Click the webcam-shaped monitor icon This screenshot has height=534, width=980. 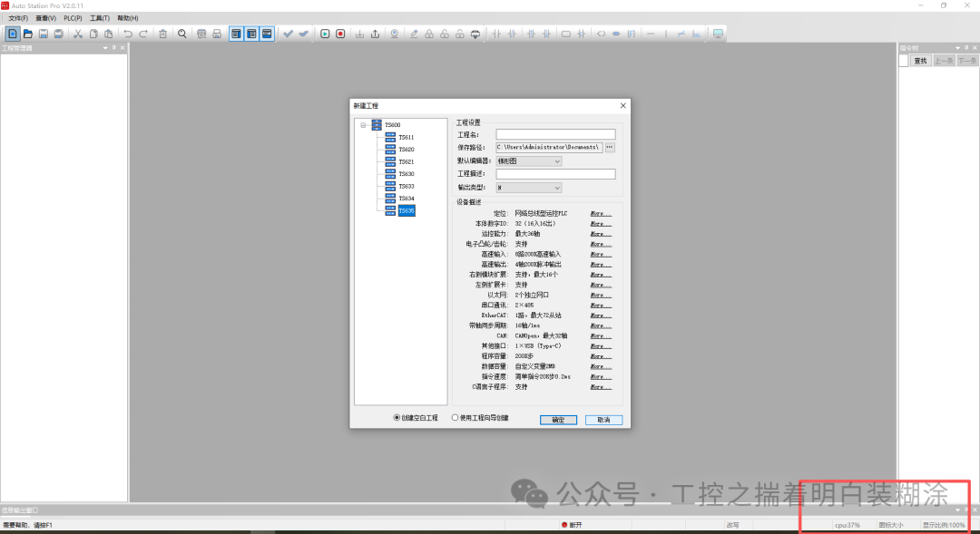[395, 34]
